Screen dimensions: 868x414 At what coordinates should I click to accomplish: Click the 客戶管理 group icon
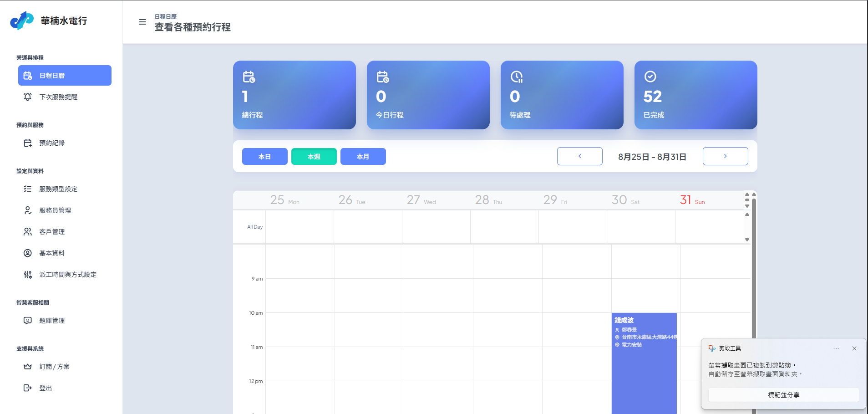[27, 231]
